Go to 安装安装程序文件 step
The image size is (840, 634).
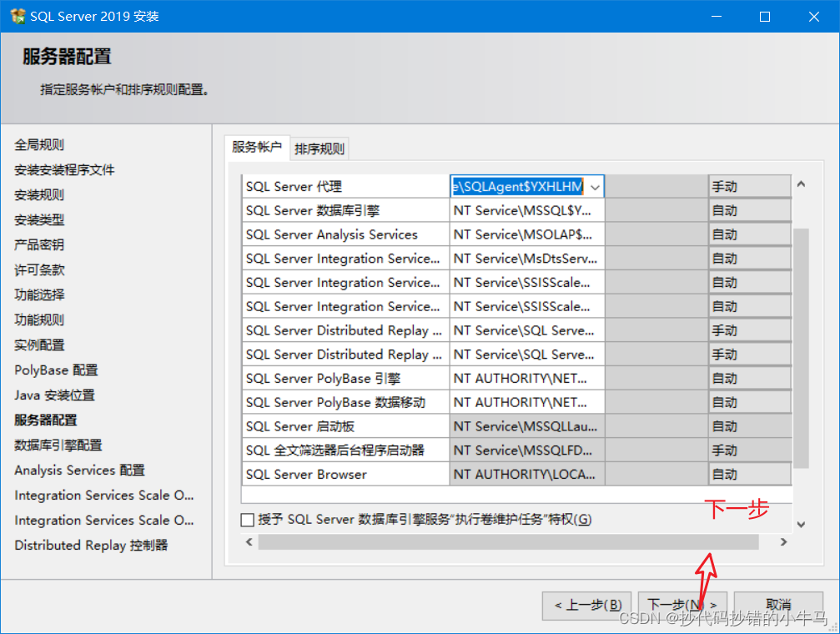click(x=64, y=170)
